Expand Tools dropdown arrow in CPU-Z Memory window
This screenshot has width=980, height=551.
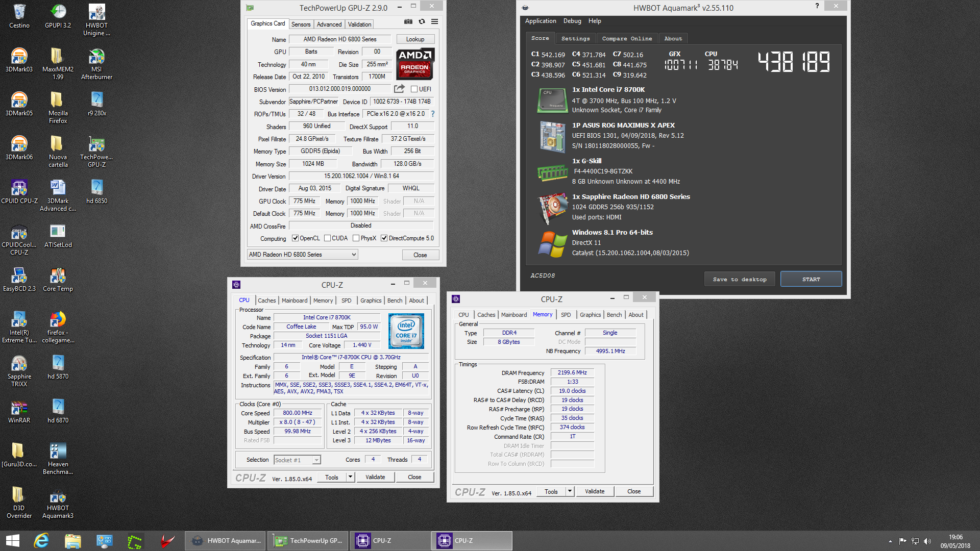[570, 491]
